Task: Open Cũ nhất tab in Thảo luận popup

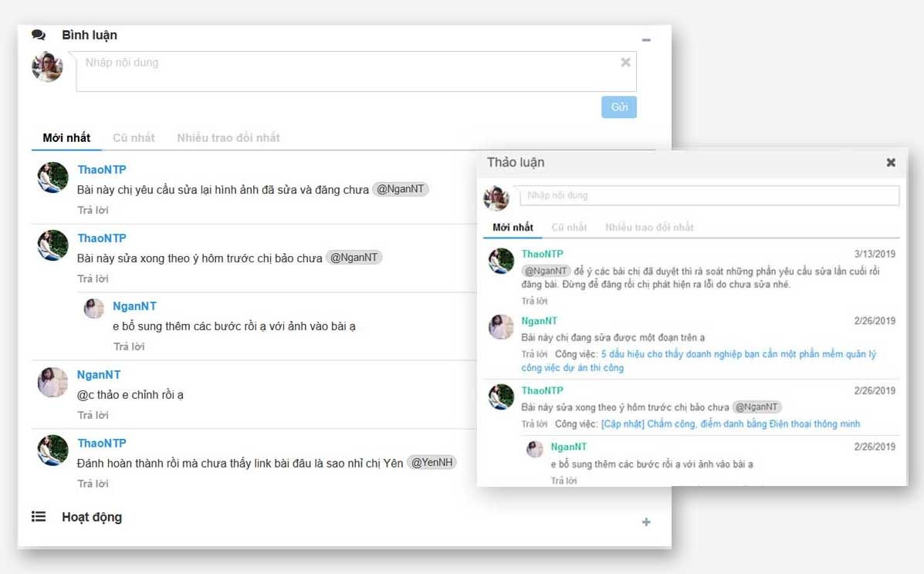Action: 569,228
